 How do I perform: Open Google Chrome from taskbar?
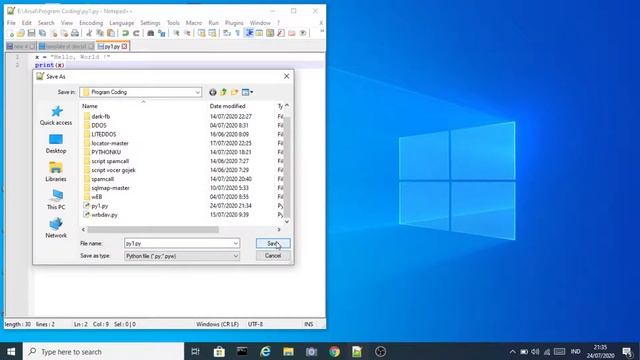[334, 351]
